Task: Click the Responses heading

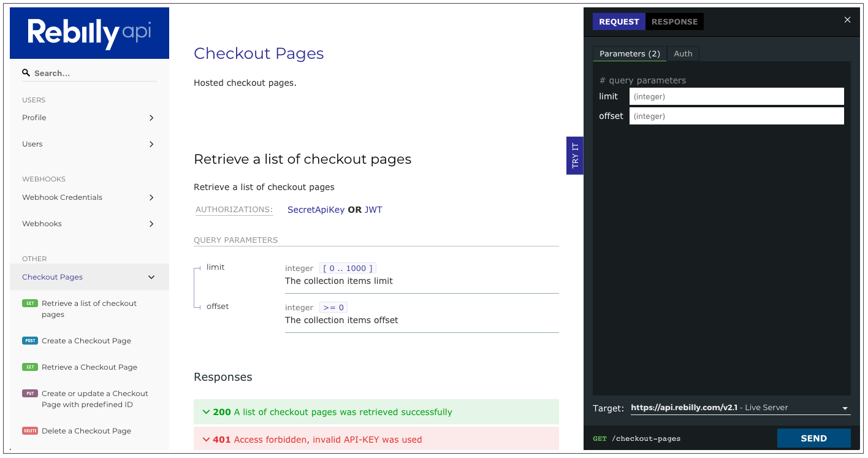Action: coord(223,377)
